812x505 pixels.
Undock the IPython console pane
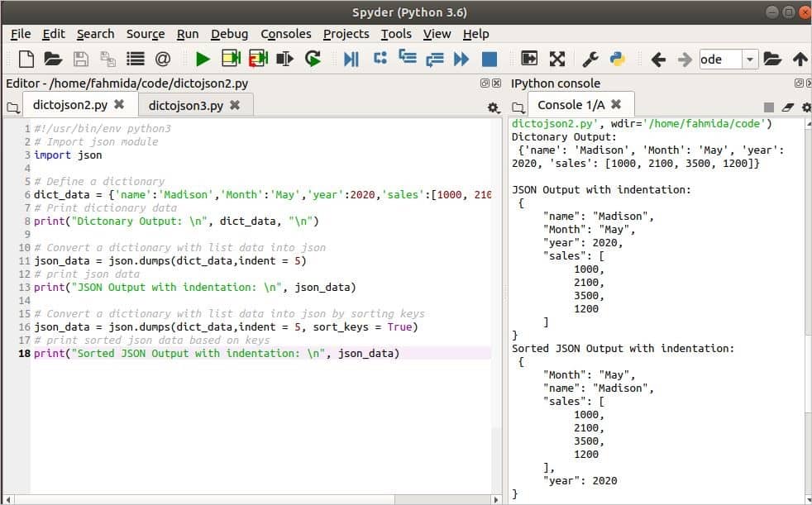click(x=798, y=83)
